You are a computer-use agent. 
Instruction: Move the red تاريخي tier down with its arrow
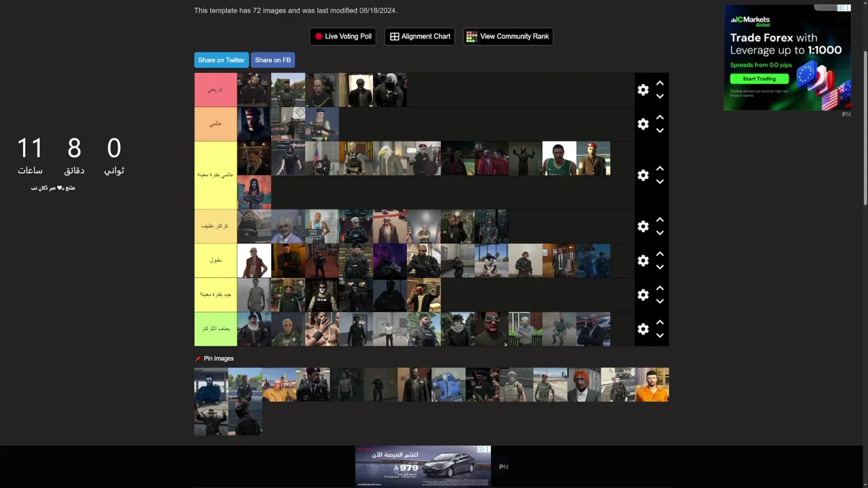[x=660, y=96]
